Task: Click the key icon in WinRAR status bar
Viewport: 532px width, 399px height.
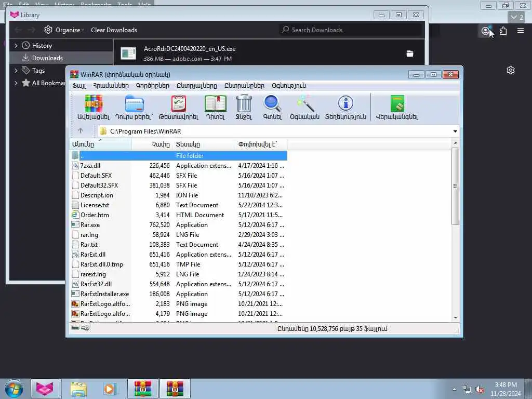Action: click(x=86, y=328)
